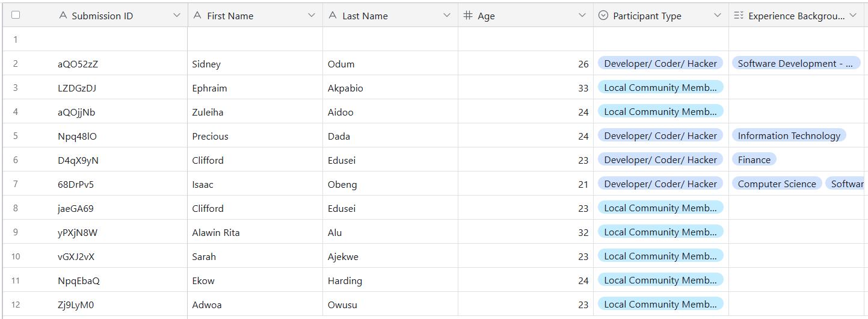
Task: Toggle the select-all checkbox in header
Action: pyautogui.click(x=16, y=15)
